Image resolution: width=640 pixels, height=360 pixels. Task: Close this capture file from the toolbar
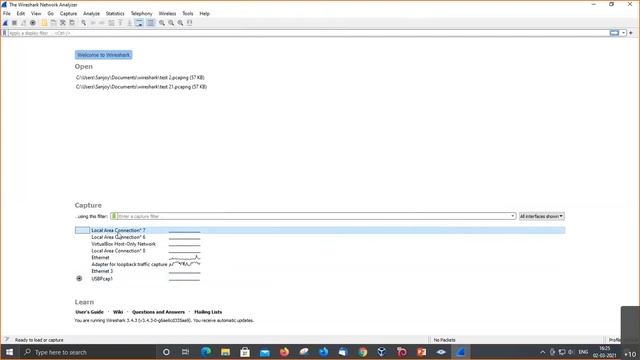pos(62,23)
